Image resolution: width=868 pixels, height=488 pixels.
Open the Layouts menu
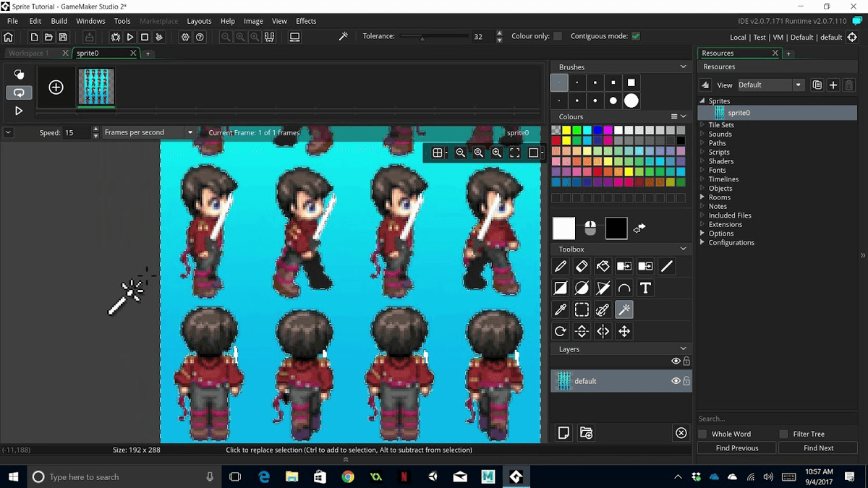tap(199, 21)
